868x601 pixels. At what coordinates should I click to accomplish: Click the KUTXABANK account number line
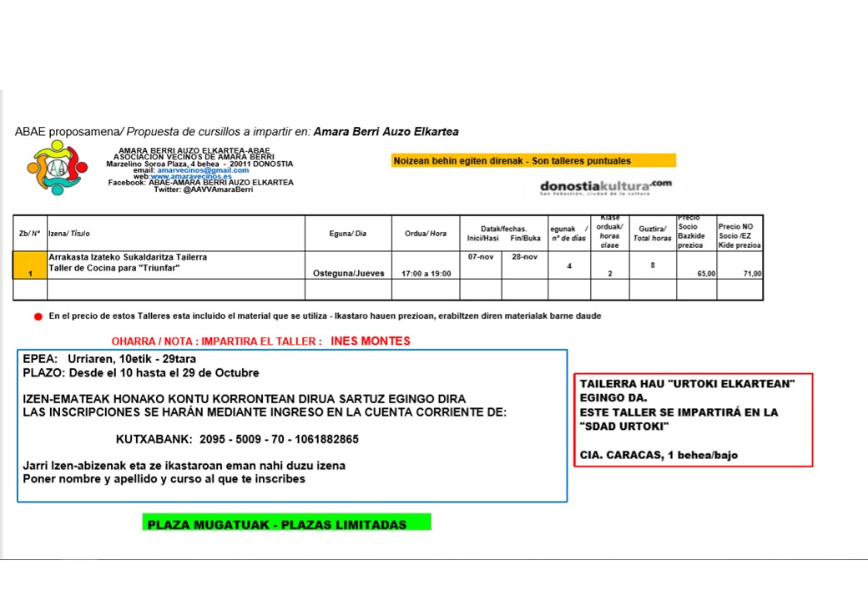click(x=237, y=439)
